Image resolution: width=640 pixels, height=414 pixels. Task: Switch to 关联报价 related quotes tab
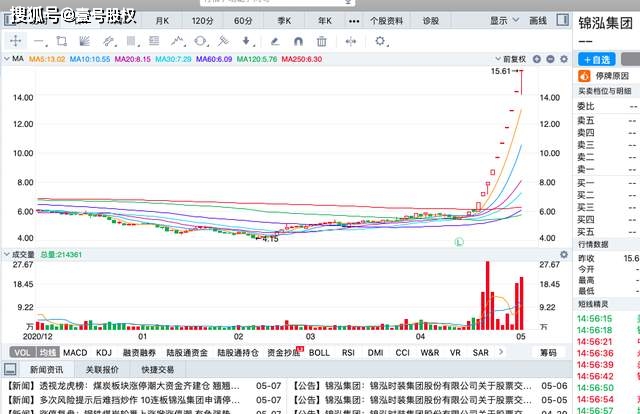pos(102,369)
